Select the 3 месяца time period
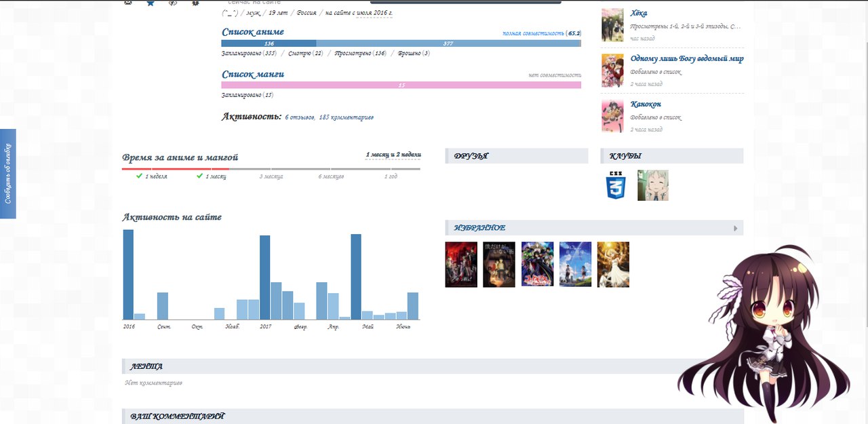868x424 pixels. (x=271, y=176)
